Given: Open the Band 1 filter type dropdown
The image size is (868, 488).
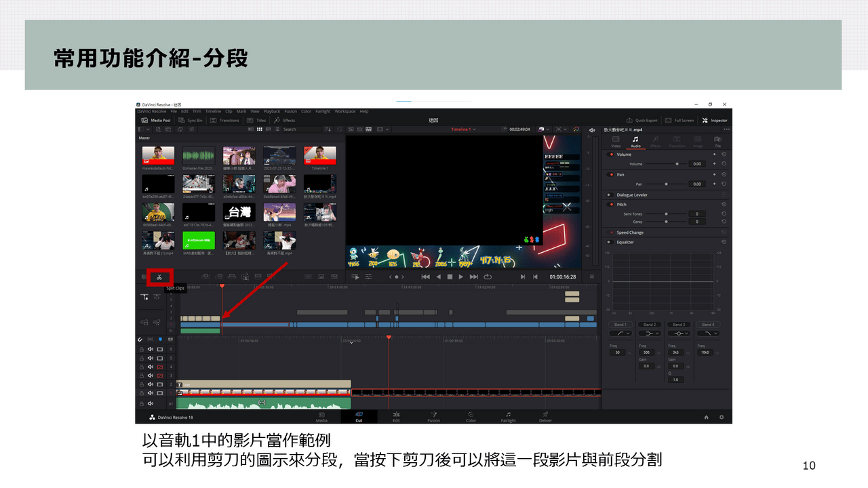Looking at the screenshot, I should [620, 333].
